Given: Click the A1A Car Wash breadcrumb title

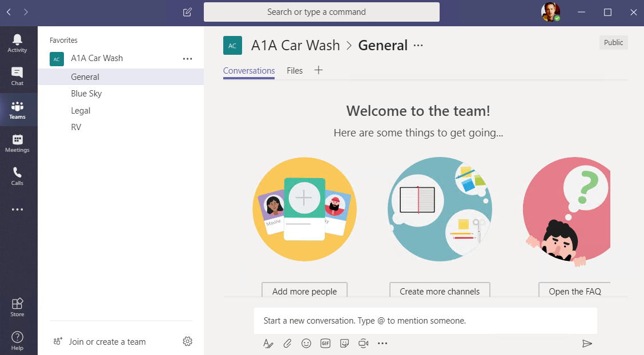Looking at the screenshot, I should 295,45.
